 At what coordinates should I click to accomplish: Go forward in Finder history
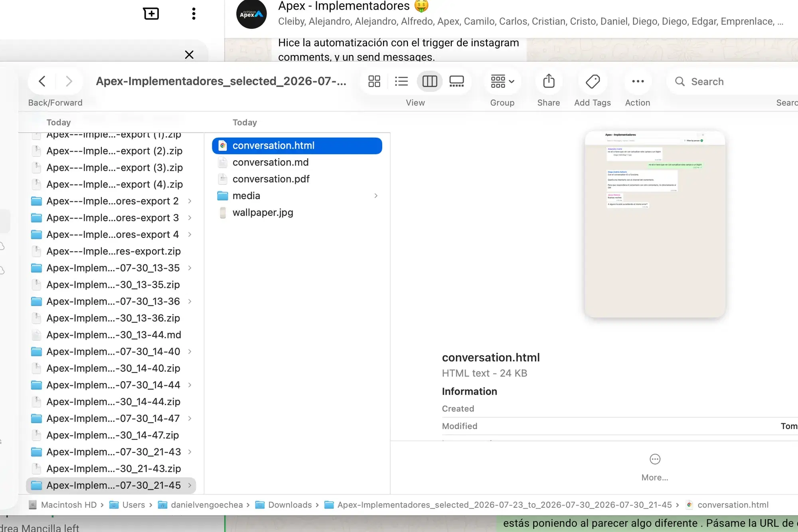(69, 81)
